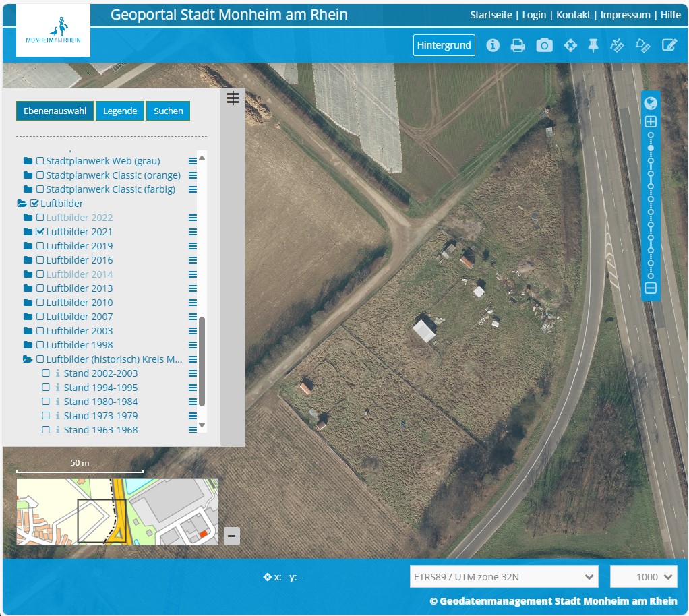Open layer menu for Luftbilder 1998
The height and width of the screenshot is (616, 689).
pos(192,345)
